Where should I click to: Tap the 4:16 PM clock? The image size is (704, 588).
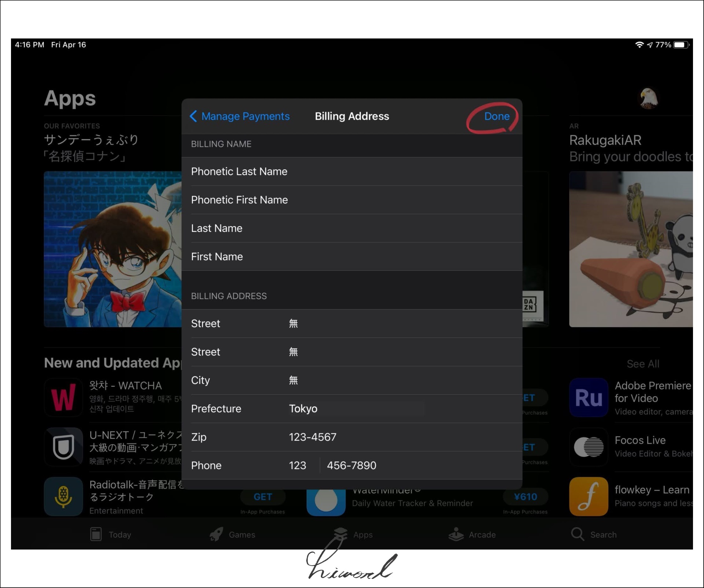click(29, 45)
